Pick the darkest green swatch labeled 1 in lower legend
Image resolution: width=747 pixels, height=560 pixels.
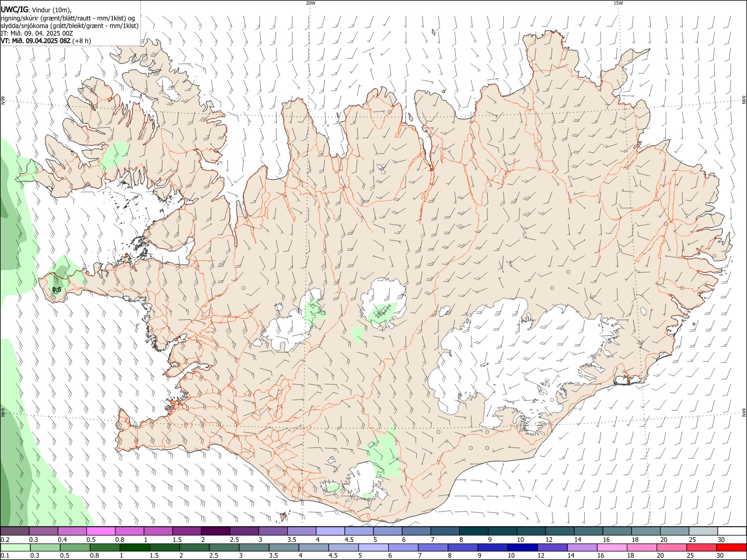(134, 547)
